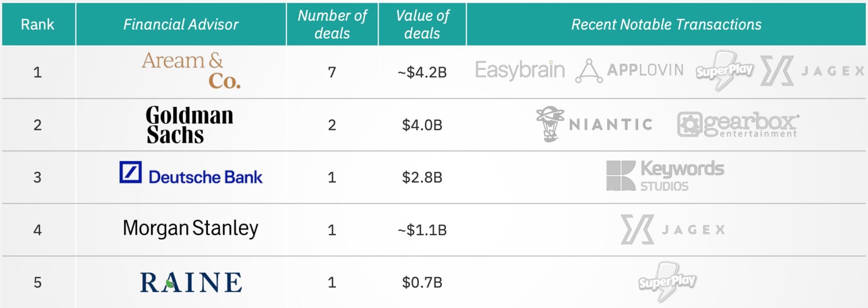Click Jagex logo in Morgan Stanley row
Screen dimensions: 868x308
click(x=673, y=229)
